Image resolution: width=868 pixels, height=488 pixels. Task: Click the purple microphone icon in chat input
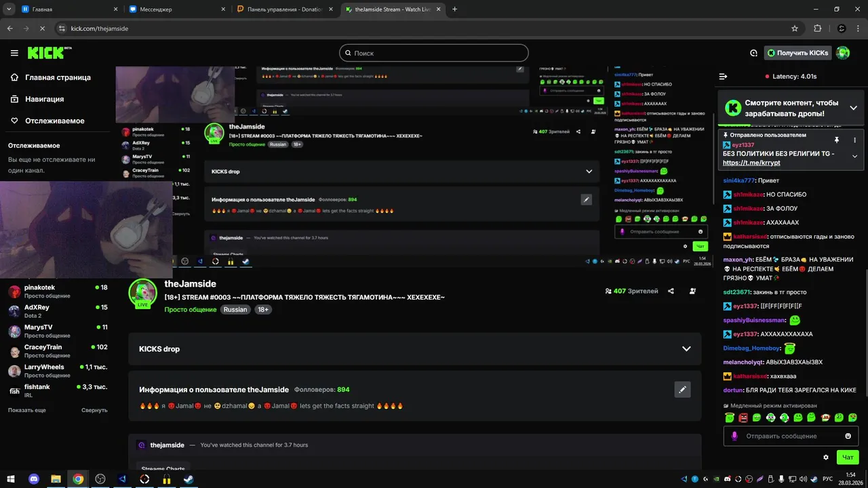pyautogui.click(x=734, y=436)
